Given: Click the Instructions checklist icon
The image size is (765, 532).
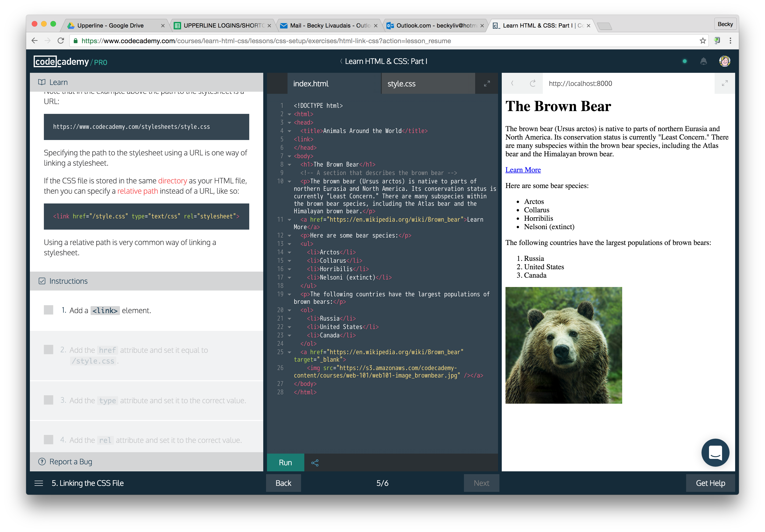Looking at the screenshot, I should pyautogui.click(x=42, y=281).
